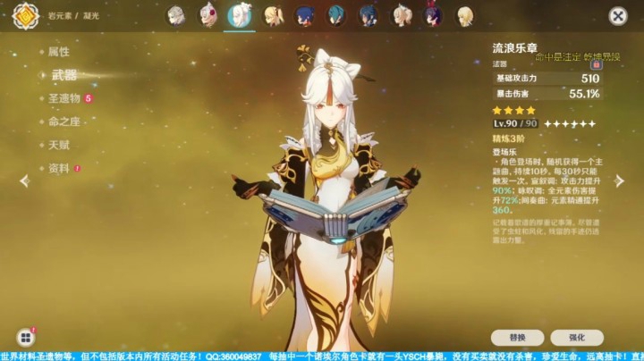Select the short blonde-haired Traveler avatar
Screen dimensions: 644x361
pyautogui.click(x=465, y=16)
